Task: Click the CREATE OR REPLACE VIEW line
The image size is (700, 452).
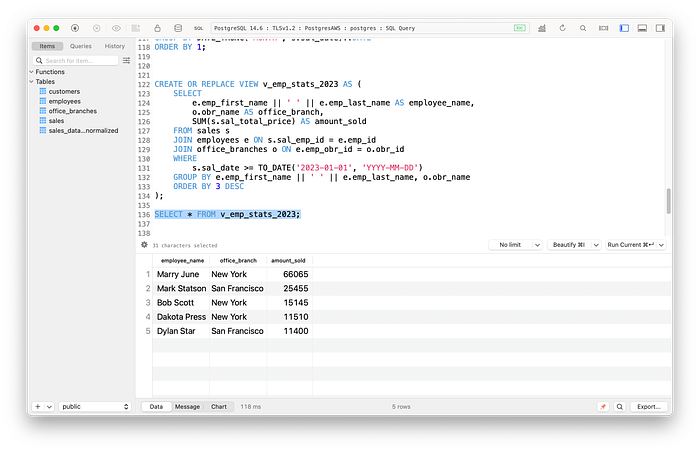Action: tap(258, 84)
